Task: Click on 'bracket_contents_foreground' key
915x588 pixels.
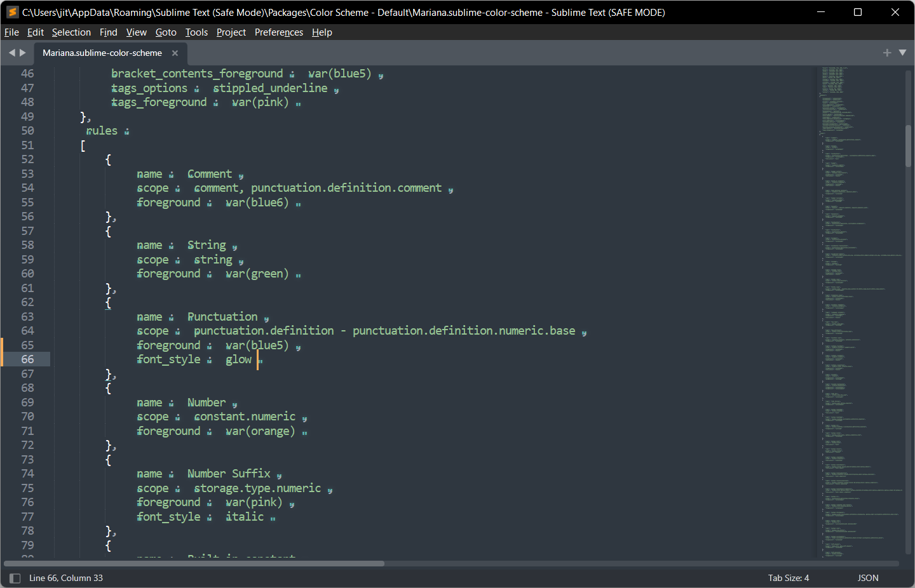Action: (x=197, y=74)
